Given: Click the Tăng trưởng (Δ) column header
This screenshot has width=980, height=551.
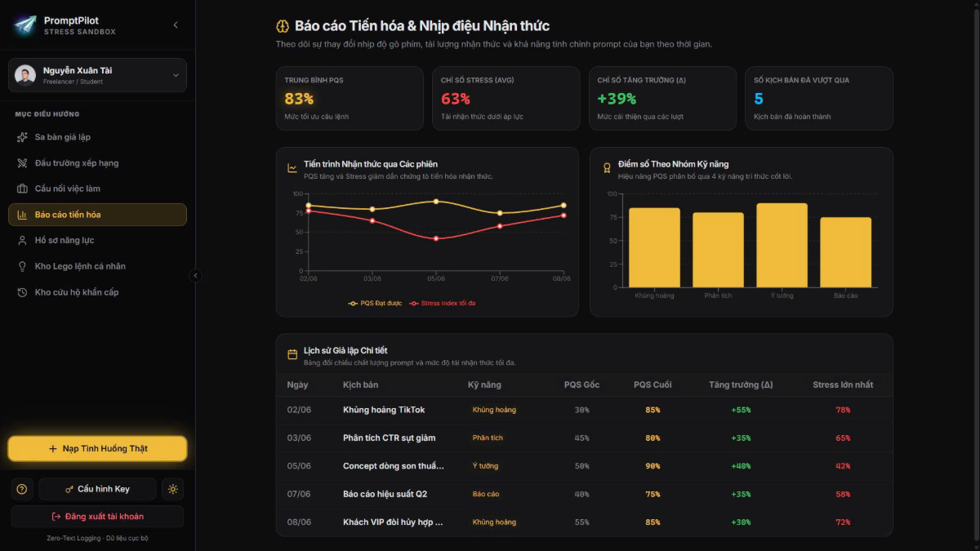Looking at the screenshot, I should tap(741, 384).
